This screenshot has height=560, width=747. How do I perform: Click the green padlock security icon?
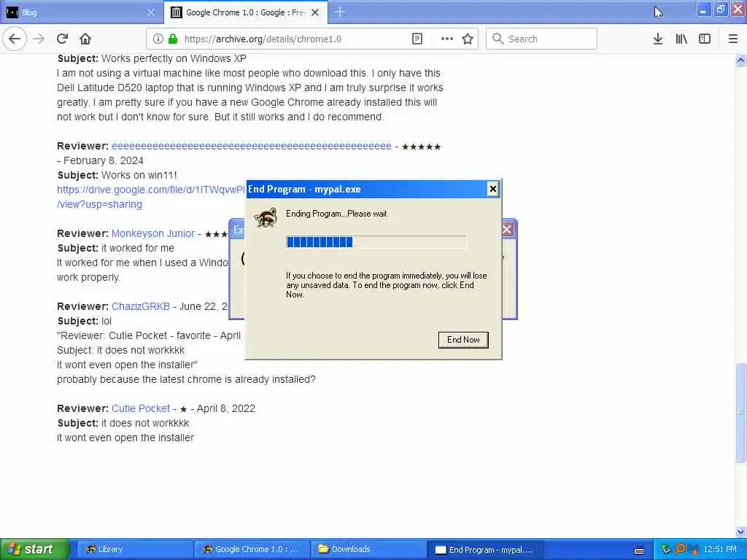172,39
